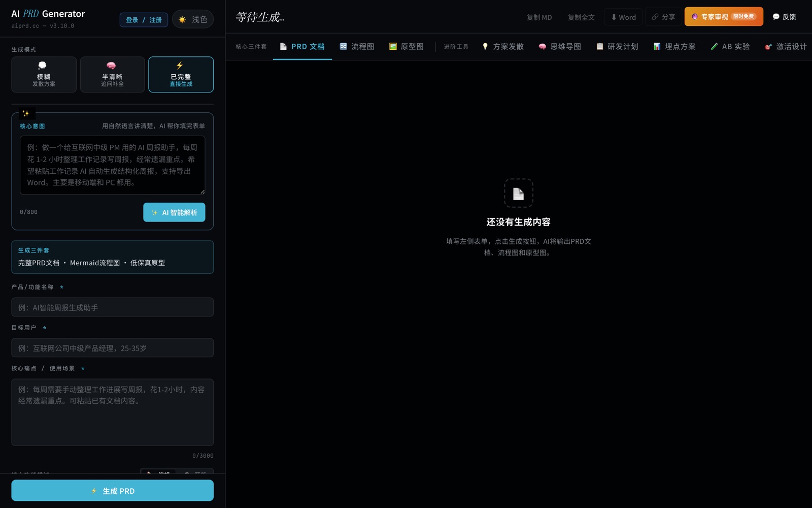
Task: Open the 思维导图 mind map tool
Action: [559, 46]
